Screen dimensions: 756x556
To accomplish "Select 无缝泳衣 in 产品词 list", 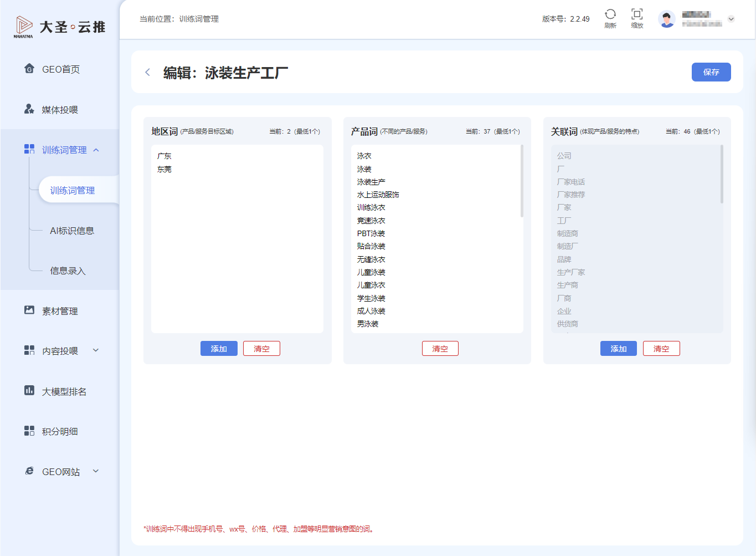I will [x=371, y=259].
